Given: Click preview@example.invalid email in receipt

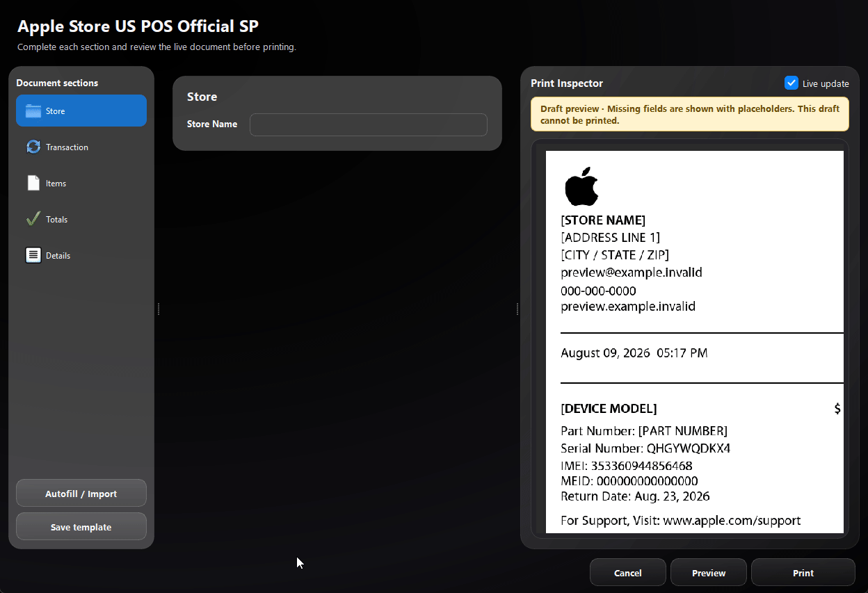Looking at the screenshot, I should [x=632, y=273].
